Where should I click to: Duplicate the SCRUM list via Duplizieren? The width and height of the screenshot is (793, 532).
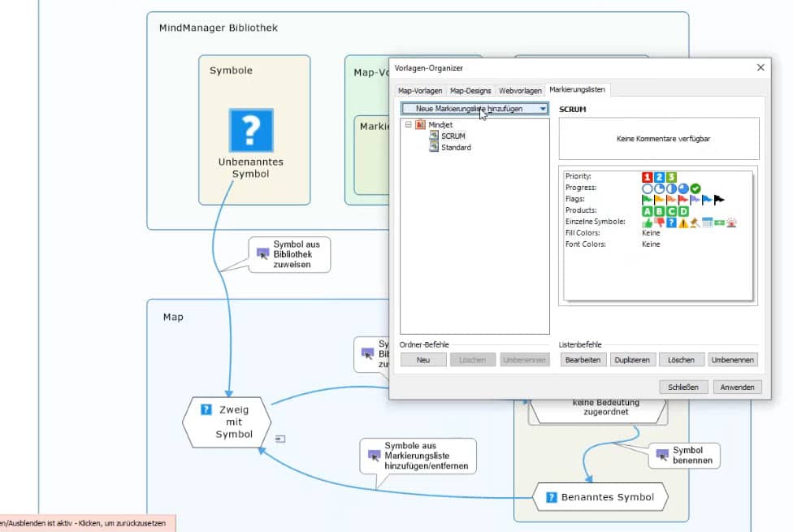pyautogui.click(x=632, y=359)
